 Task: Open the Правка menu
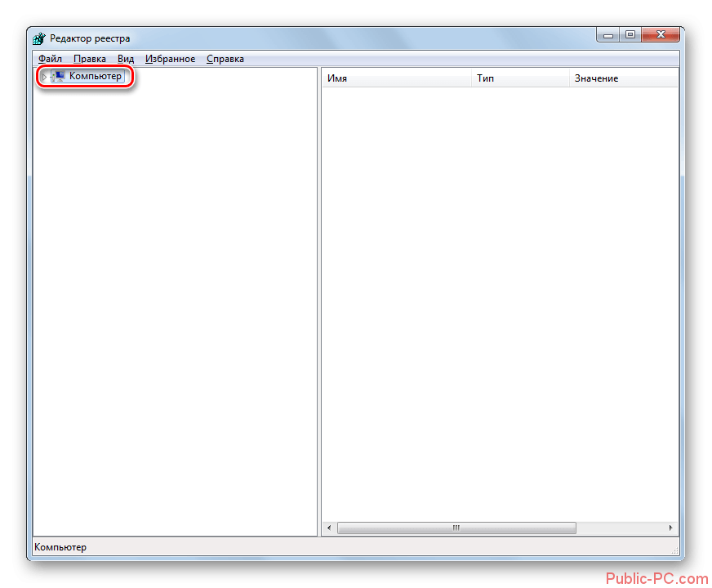coord(89,59)
